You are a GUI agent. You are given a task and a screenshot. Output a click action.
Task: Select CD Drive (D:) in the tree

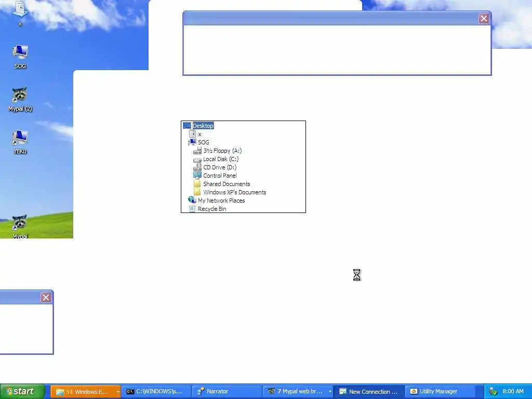pos(220,167)
